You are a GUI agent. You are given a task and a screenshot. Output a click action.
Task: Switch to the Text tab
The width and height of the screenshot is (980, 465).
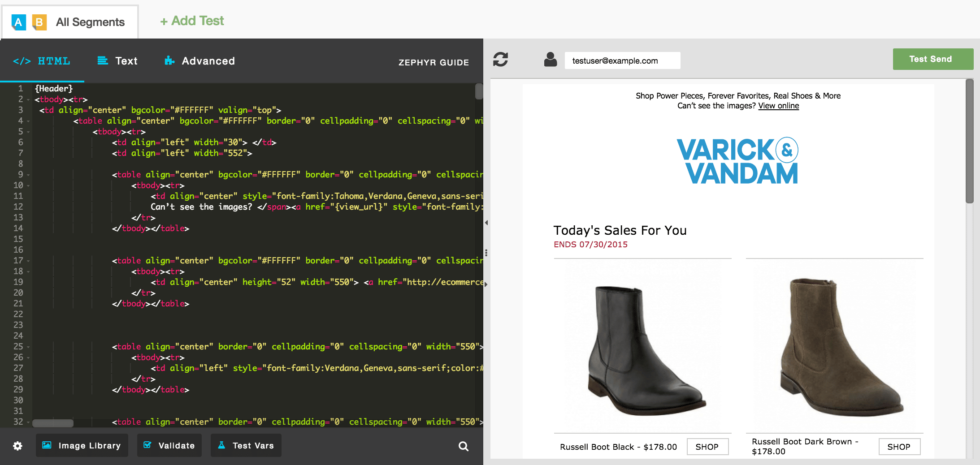117,61
